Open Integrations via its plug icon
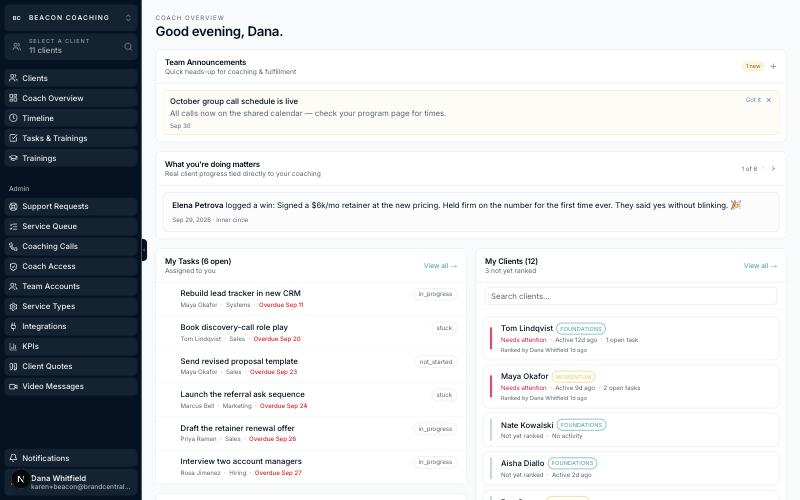The height and width of the screenshot is (500, 800). 13,327
